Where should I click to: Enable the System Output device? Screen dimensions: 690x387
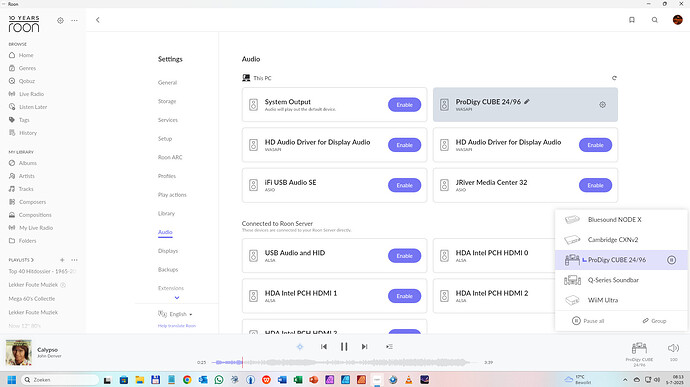pos(404,105)
